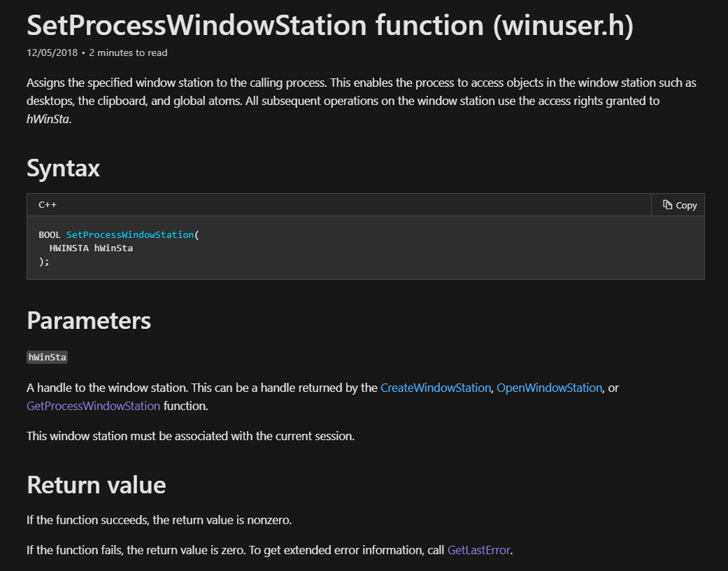
Task: Click the BOOL keyword in the code
Action: point(50,234)
